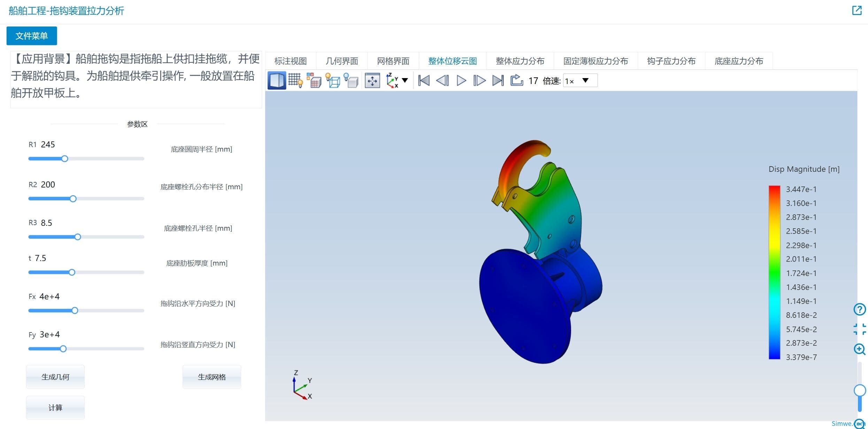
Task: Click the loop/export arrow icon
Action: [x=516, y=81]
